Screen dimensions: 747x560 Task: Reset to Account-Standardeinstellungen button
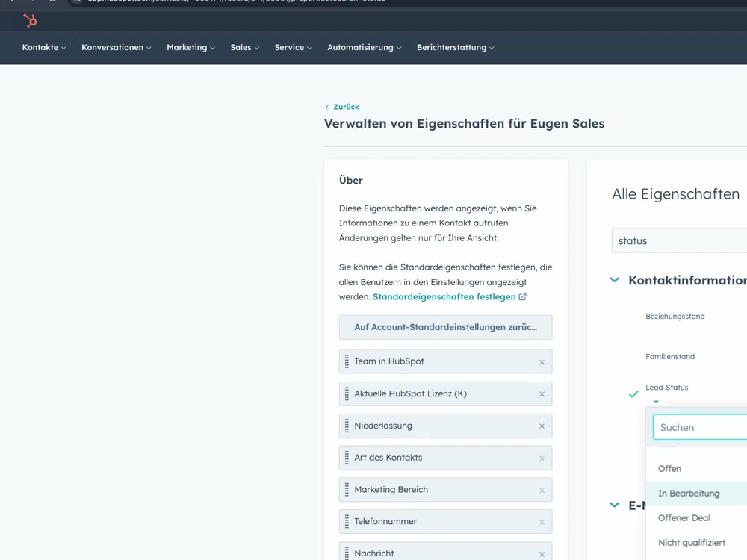tap(445, 327)
